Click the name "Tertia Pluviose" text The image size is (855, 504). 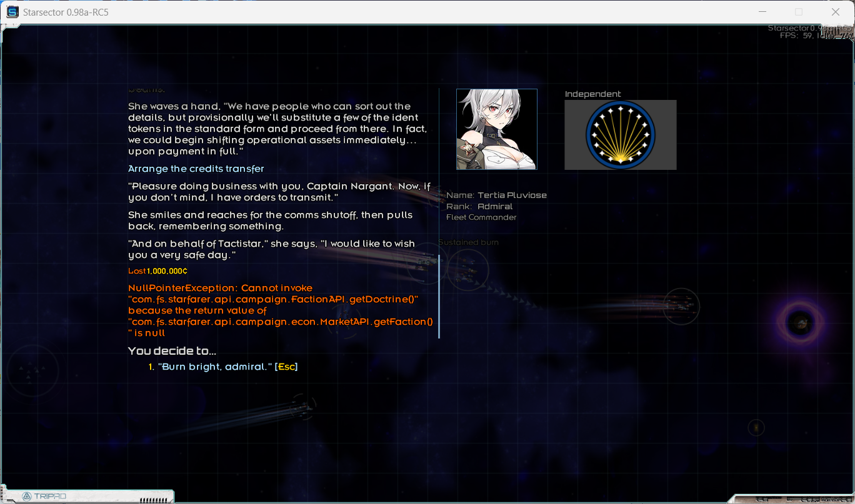[512, 195]
